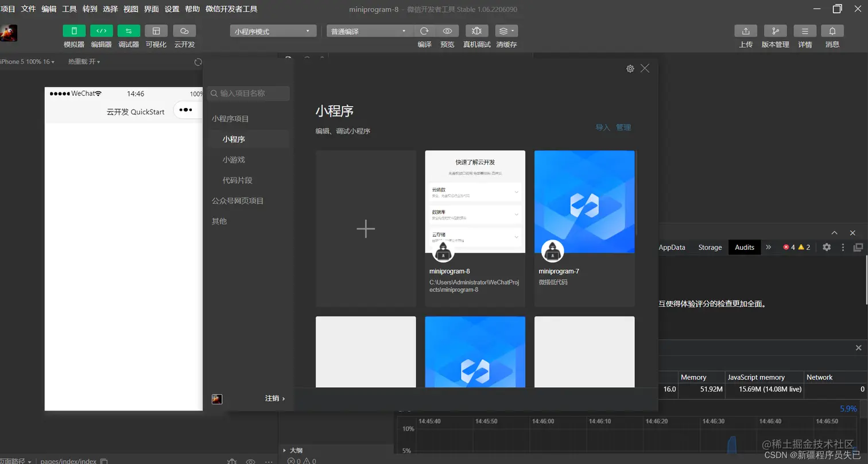Switch to the AppData debugger tab
This screenshot has width=868, height=464.
point(672,248)
